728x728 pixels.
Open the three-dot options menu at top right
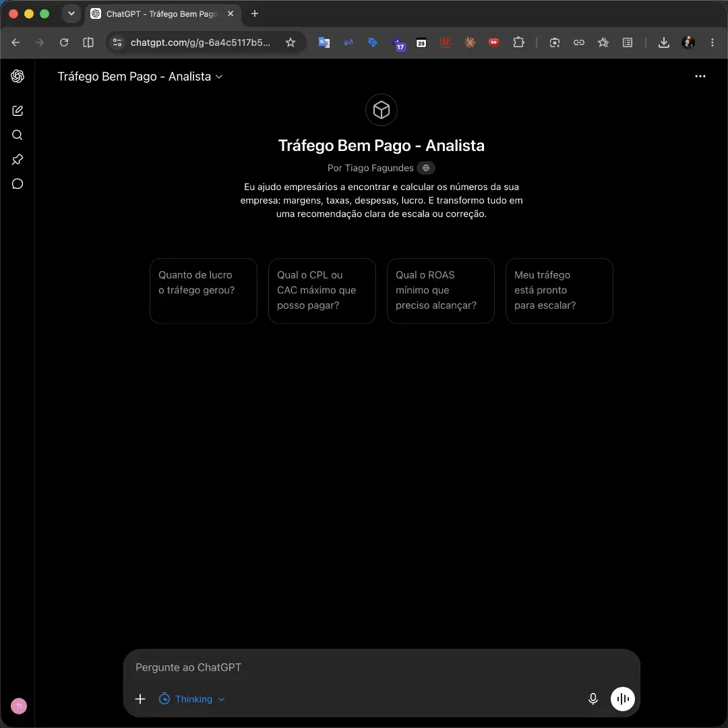point(700,76)
